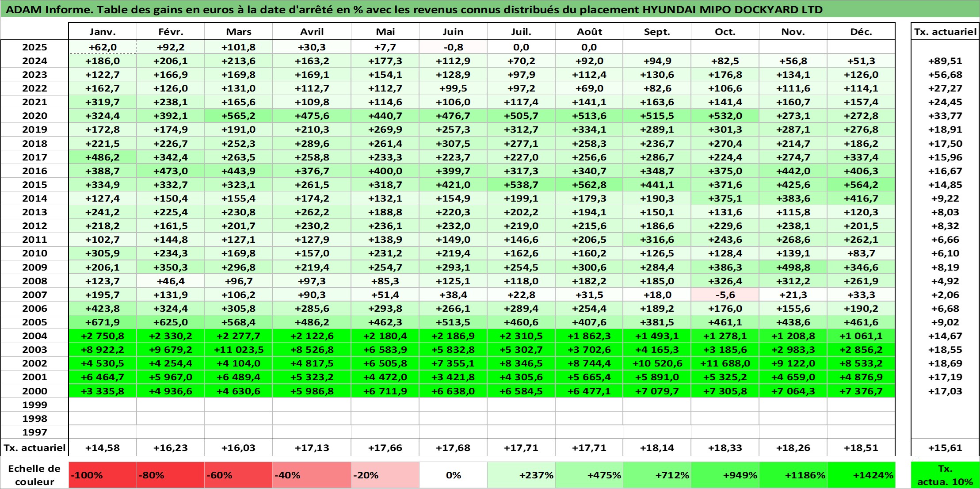Select the Mai column header

(x=385, y=31)
